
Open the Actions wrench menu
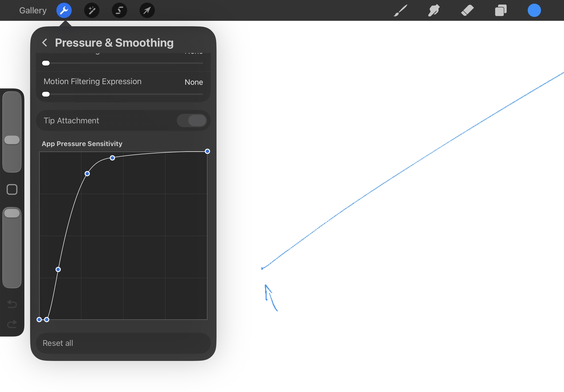pyautogui.click(x=64, y=10)
